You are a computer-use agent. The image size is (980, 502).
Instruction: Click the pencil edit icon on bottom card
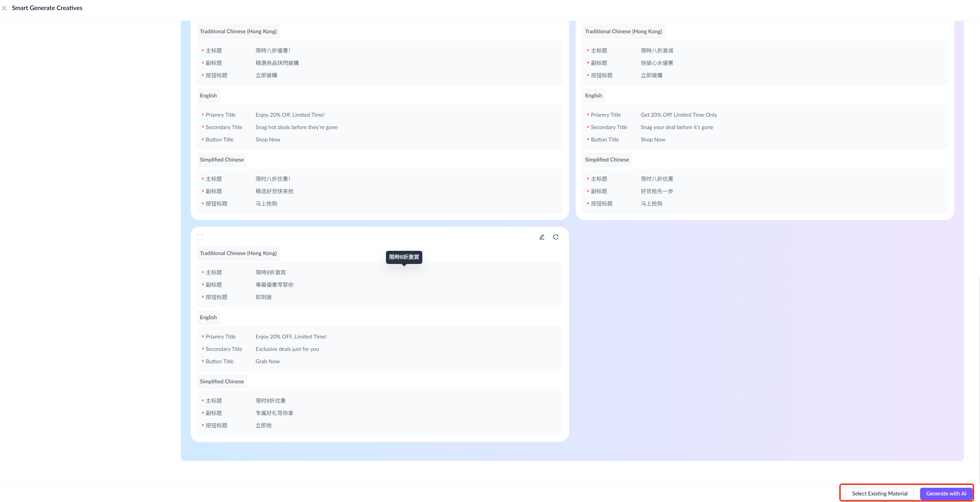[x=541, y=237]
